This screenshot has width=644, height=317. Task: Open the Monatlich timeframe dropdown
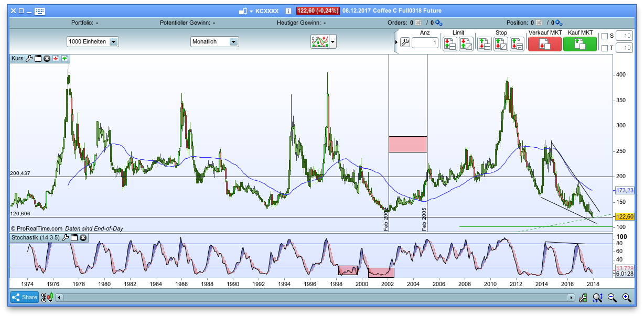click(214, 41)
